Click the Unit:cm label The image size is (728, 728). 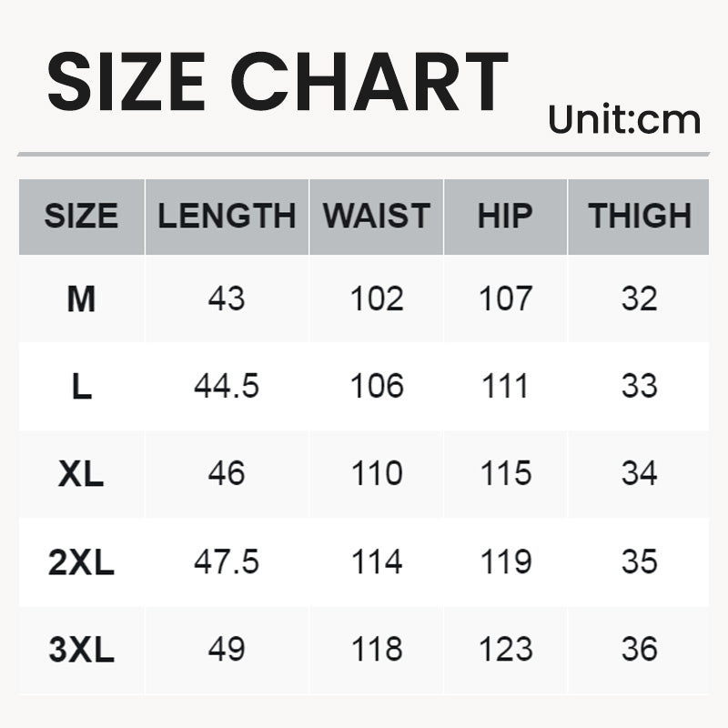pyautogui.click(x=624, y=119)
